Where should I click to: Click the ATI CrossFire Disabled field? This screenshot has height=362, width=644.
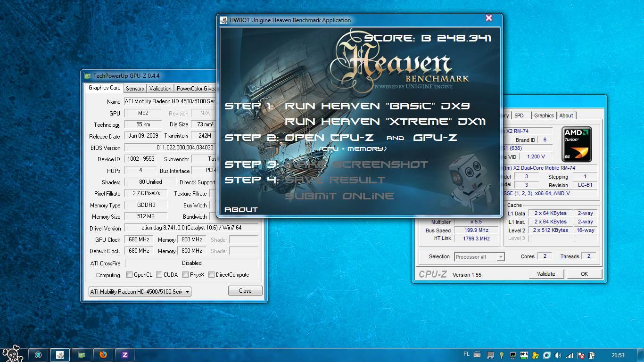[191, 263]
